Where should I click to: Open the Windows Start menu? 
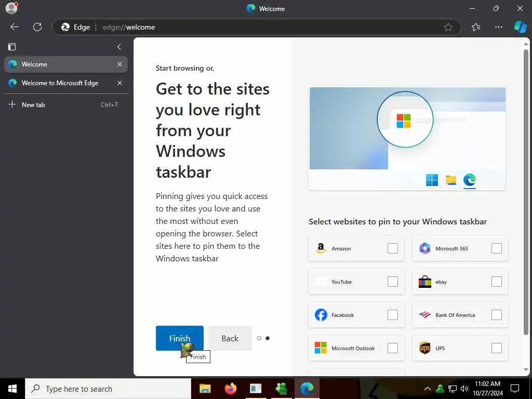point(12,389)
